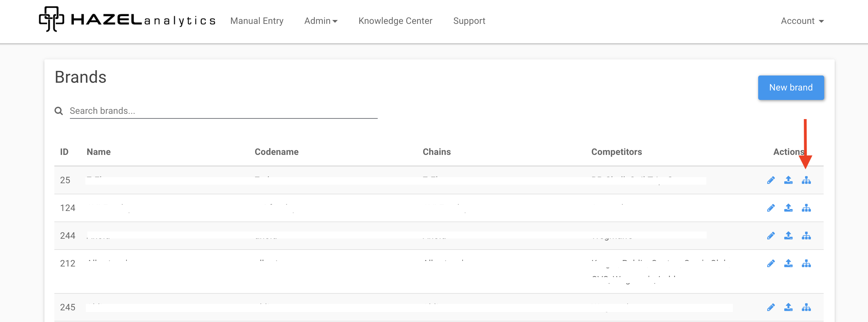
Task: Click the New brand button
Action: coord(791,88)
